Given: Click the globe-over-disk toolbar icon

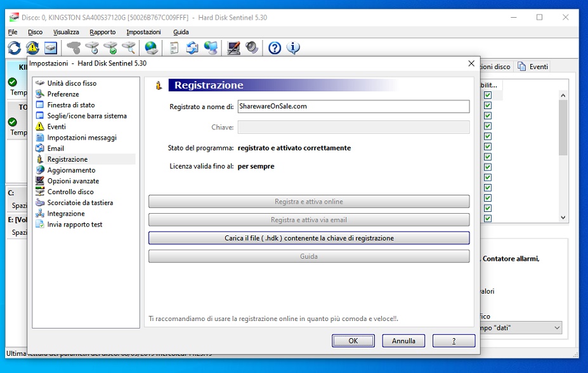Looking at the screenshot, I should coord(151,48).
